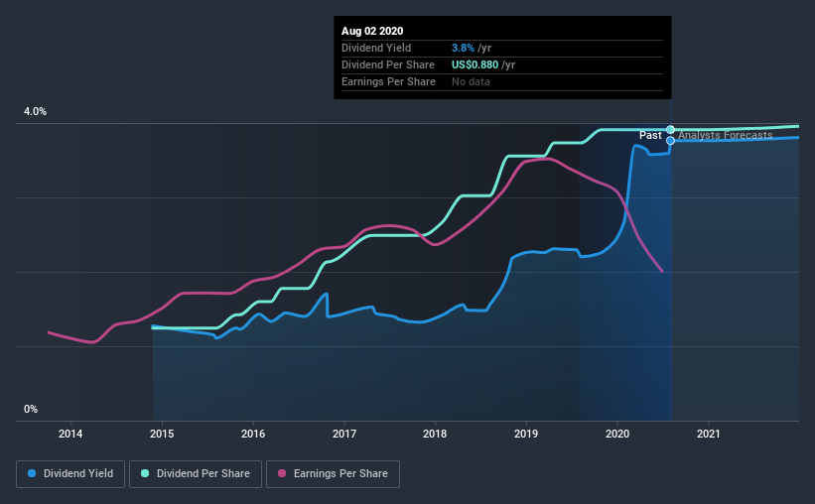Screen dimensions: 815x504
Task: Click the 2018 x-axis label
Action: (435, 434)
